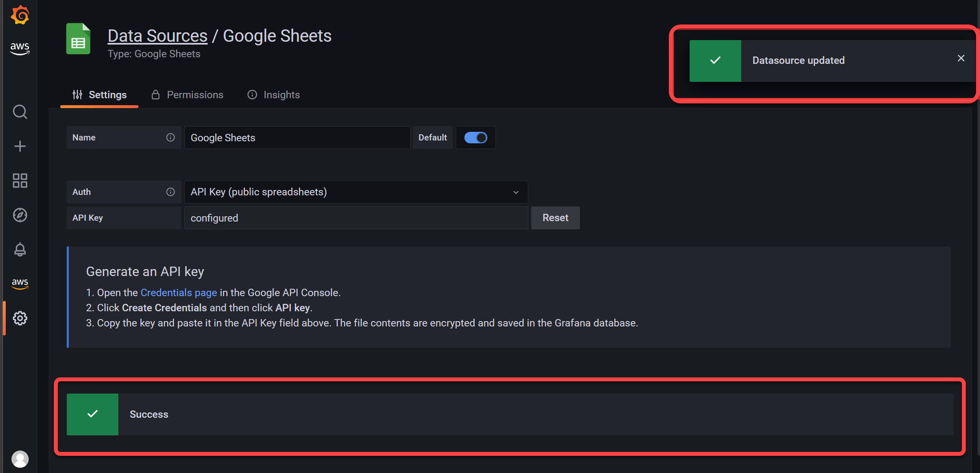Click the info icon beside Auth
The width and height of the screenshot is (980, 473).
(x=170, y=192)
